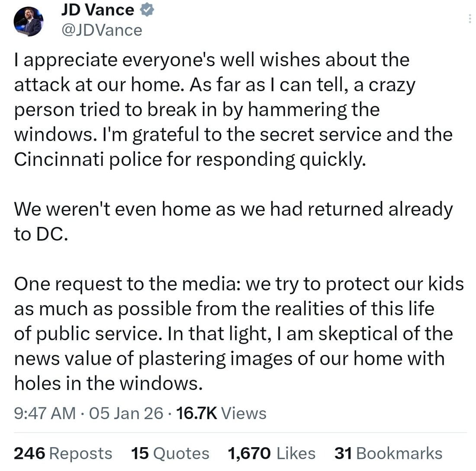The height and width of the screenshot is (471, 476).
Task: Click the line starting "I appreciate everyone's well wishes"
Action: click(212, 60)
